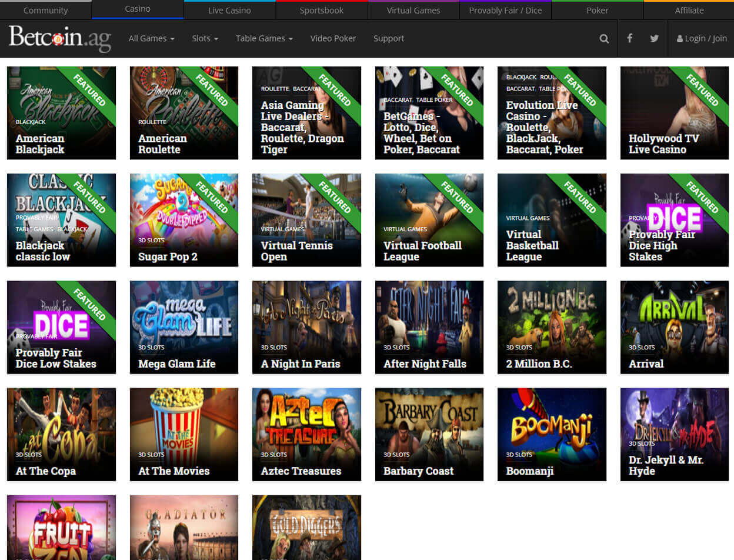Open the Table Games dropdown
Viewport: 734px width, 560px height.
pyautogui.click(x=264, y=38)
